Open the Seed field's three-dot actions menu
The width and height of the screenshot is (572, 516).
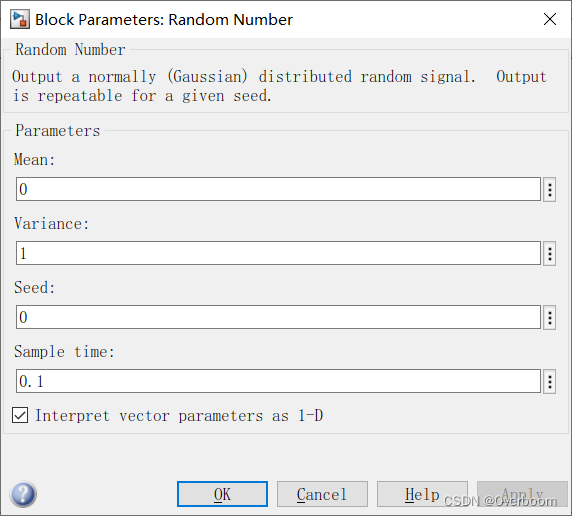(549, 317)
